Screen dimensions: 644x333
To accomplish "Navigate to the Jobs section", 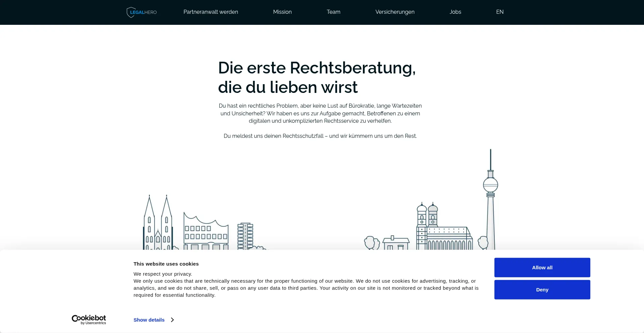I will click(x=455, y=12).
